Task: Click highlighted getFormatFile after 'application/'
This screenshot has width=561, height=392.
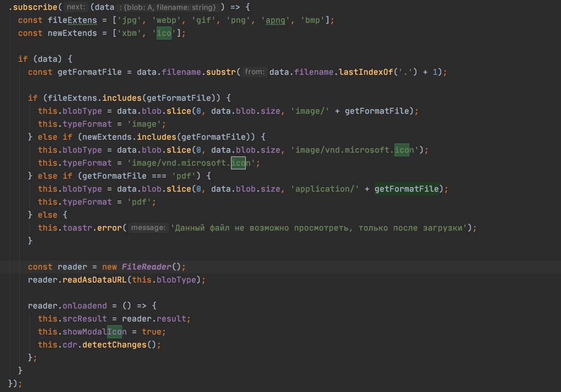Action: tap(407, 189)
